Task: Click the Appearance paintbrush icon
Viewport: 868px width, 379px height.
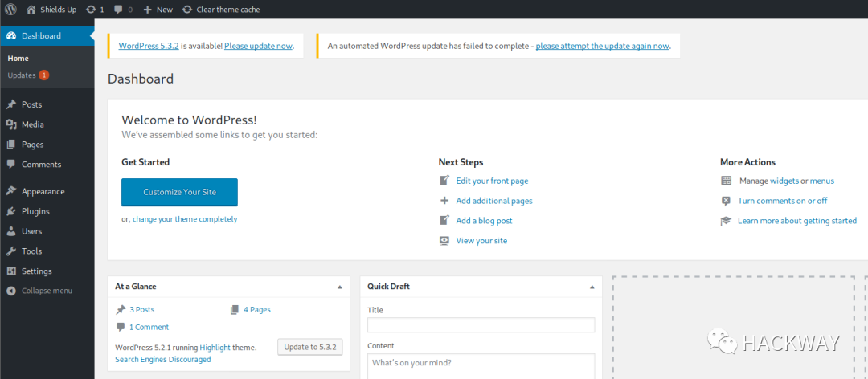Action: pos(11,192)
